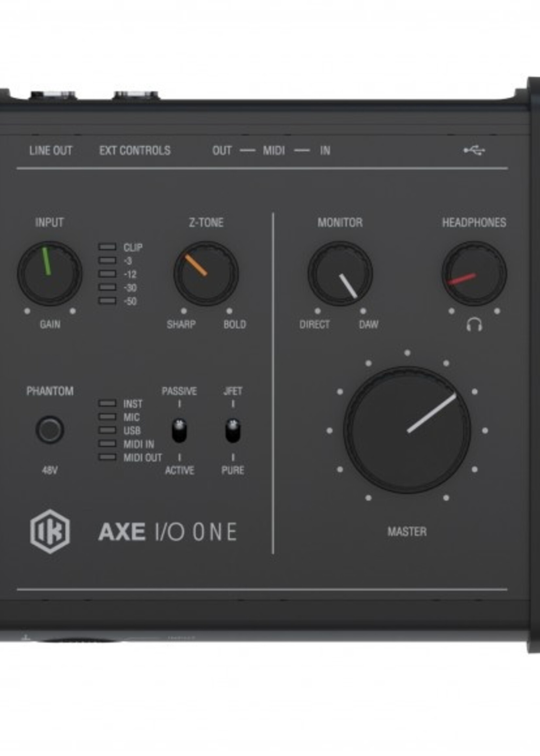The image size is (540, 756).
Task: Click the -12 level LED
Action: click(107, 274)
